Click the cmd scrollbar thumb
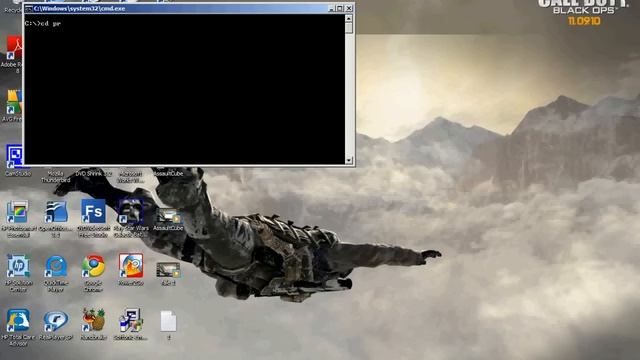The width and height of the screenshot is (640, 360). pyautogui.click(x=349, y=28)
